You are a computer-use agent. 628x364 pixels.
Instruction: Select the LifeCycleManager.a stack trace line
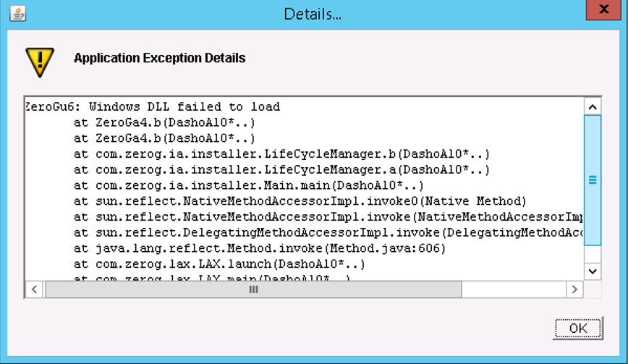tap(282, 170)
